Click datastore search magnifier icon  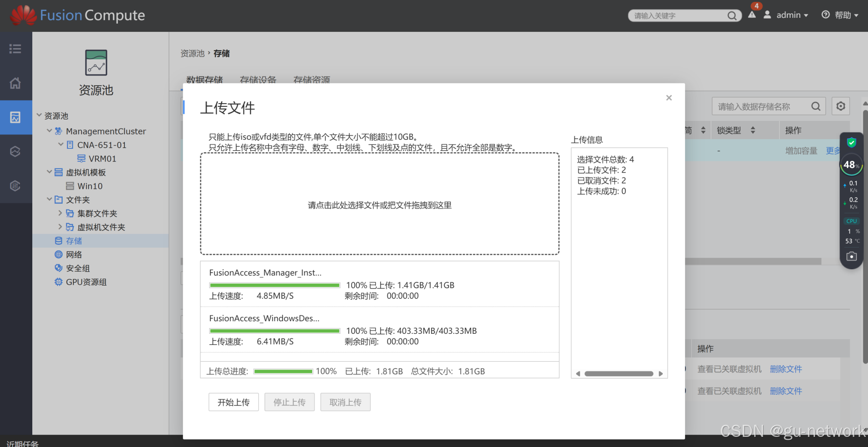coord(815,106)
